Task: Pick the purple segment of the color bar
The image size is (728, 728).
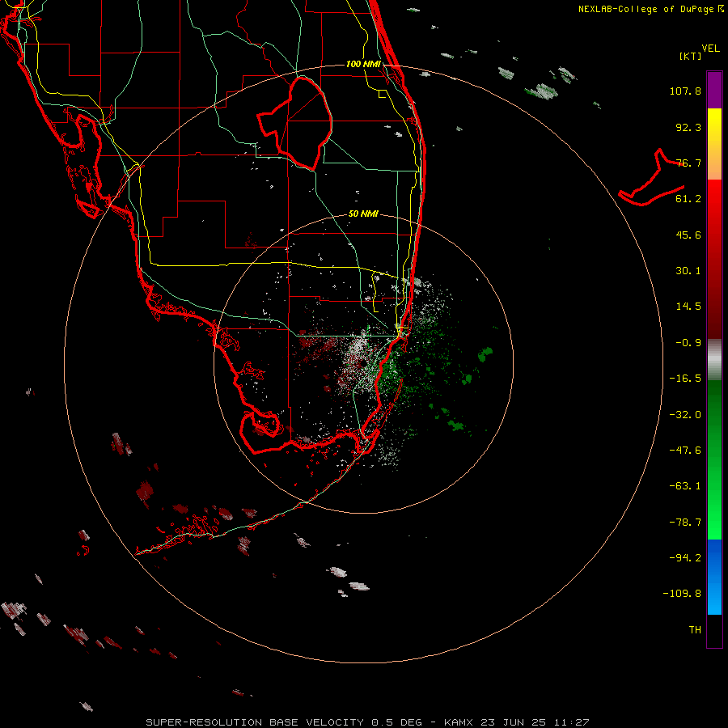Action: [714, 90]
